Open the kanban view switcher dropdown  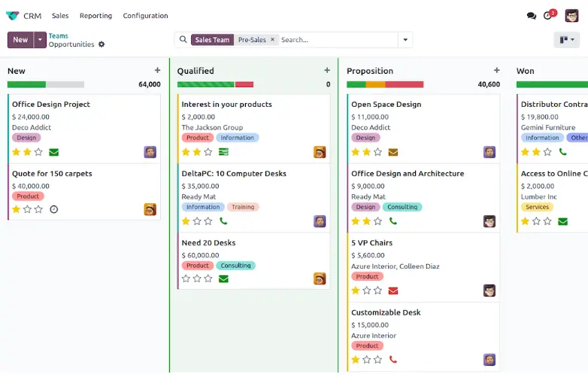coord(566,40)
